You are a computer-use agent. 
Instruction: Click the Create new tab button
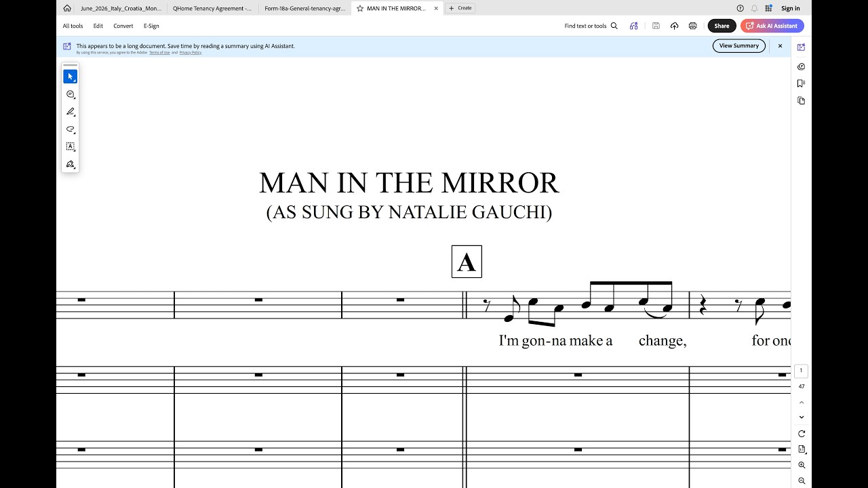click(460, 8)
